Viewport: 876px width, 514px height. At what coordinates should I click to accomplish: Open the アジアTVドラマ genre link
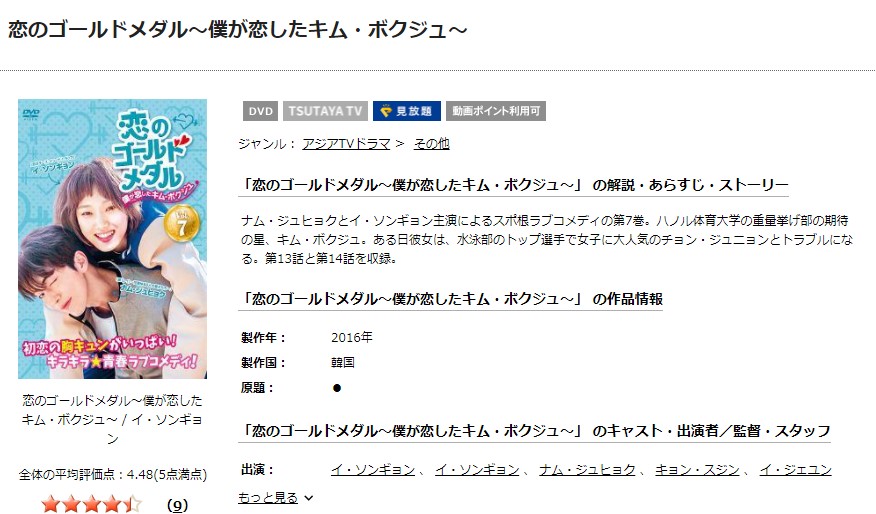coord(346,144)
